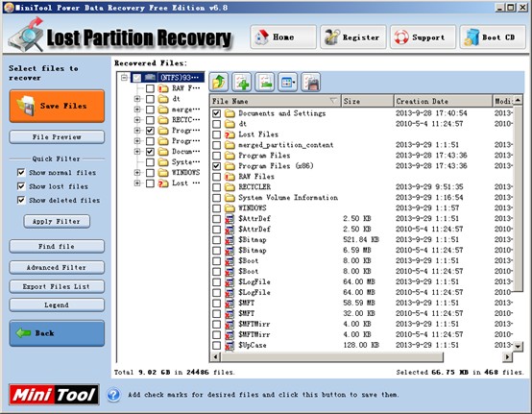Click the Save Files button
Image resolution: width=532 pixels, height=414 pixels.
(x=57, y=107)
